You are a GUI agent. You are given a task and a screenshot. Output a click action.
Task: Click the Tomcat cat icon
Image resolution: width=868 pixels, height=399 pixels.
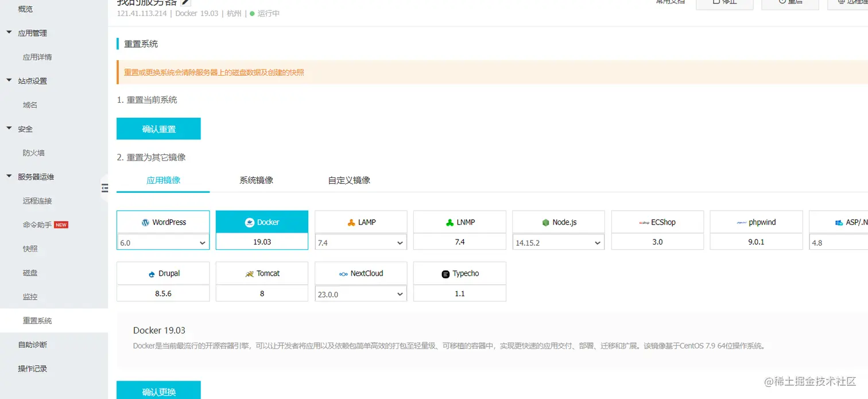click(249, 274)
